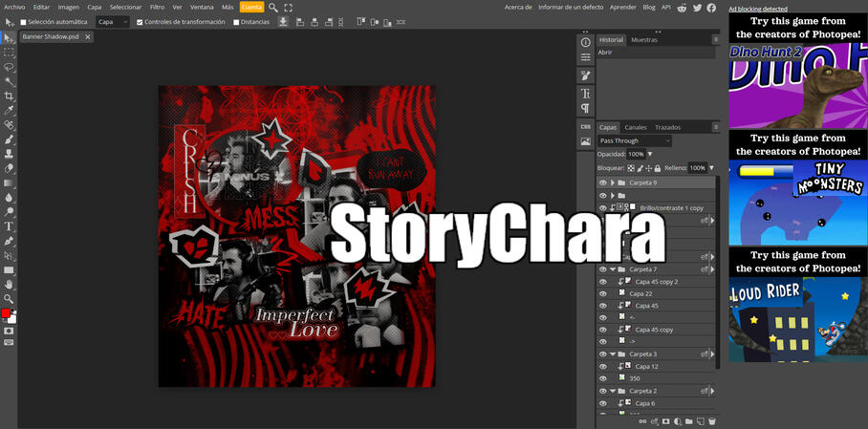Select the Text tool in the toolbar

pyautogui.click(x=10, y=226)
